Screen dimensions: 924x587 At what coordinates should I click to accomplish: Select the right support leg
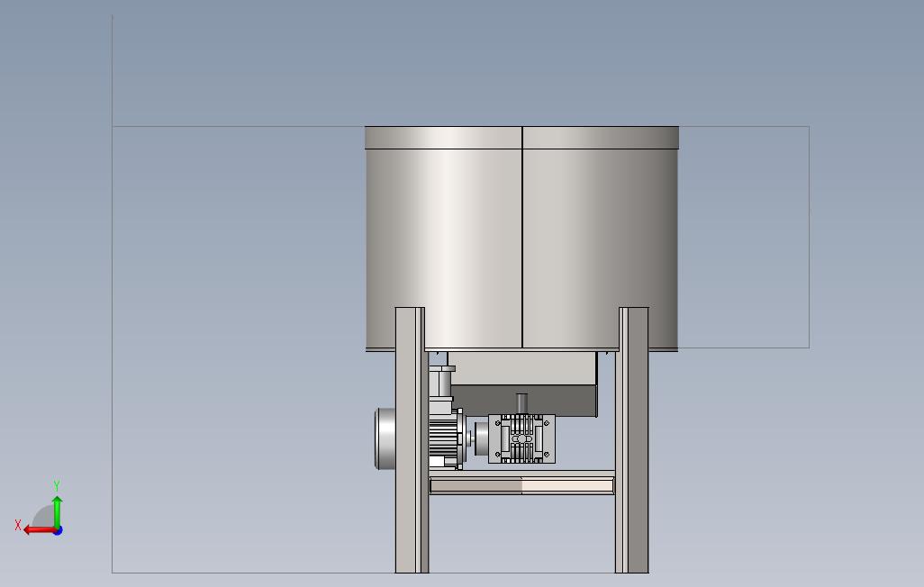631,439
